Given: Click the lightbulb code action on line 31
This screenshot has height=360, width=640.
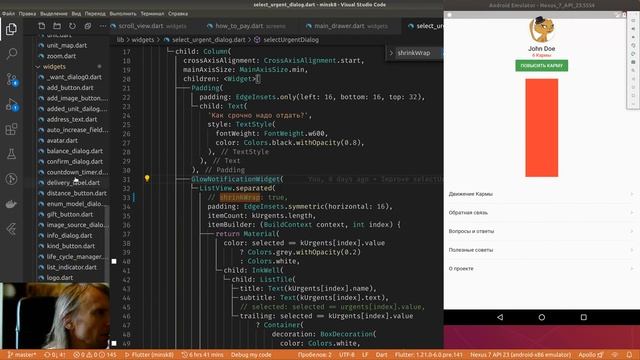Looking at the screenshot, I should (147, 178).
